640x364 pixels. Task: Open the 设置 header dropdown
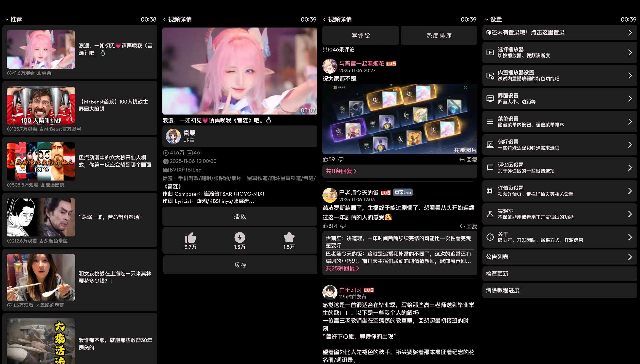pos(493,20)
